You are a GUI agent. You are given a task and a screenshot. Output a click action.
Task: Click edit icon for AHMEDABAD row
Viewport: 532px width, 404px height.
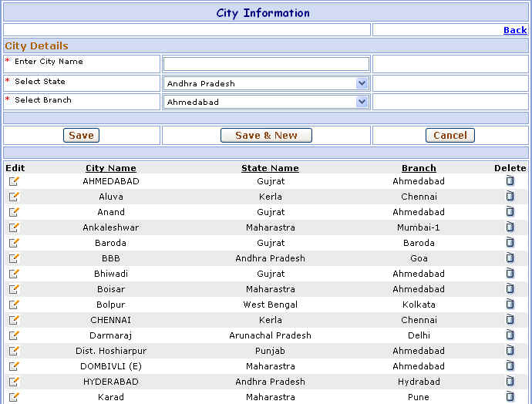[14, 181]
